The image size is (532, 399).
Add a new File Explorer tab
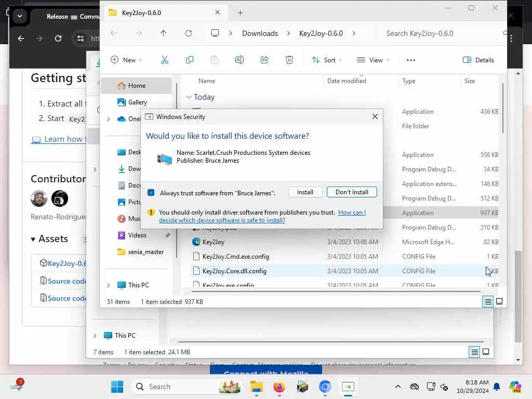pos(240,13)
